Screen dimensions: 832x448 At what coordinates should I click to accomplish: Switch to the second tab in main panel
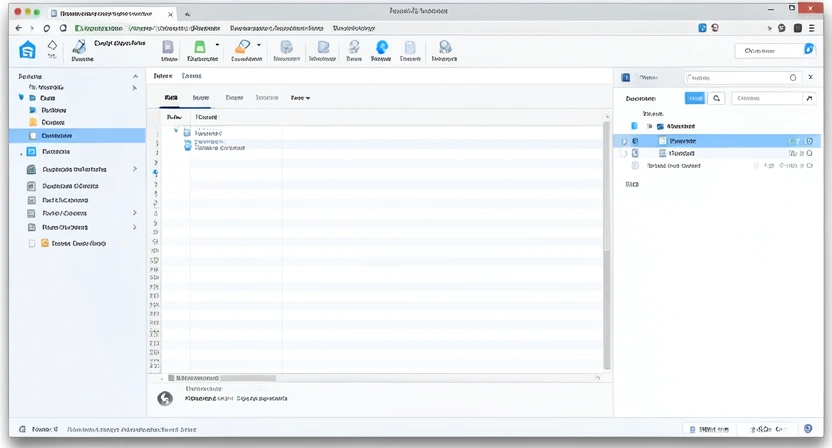201,98
